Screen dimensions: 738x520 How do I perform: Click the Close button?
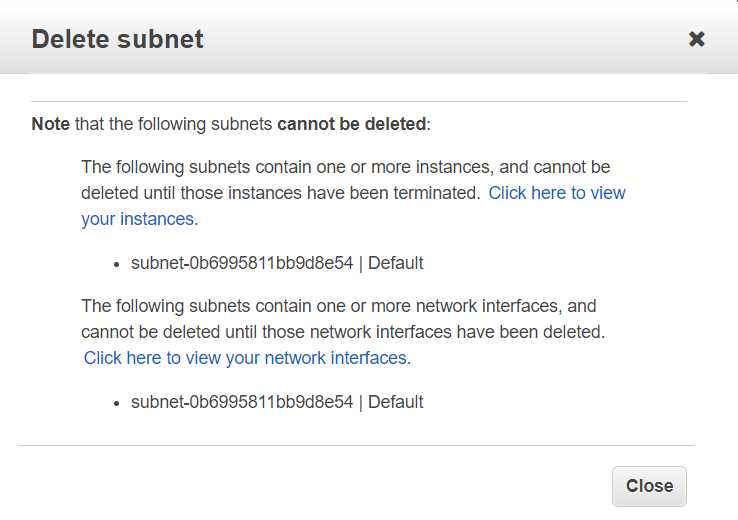tap(649, 486)
